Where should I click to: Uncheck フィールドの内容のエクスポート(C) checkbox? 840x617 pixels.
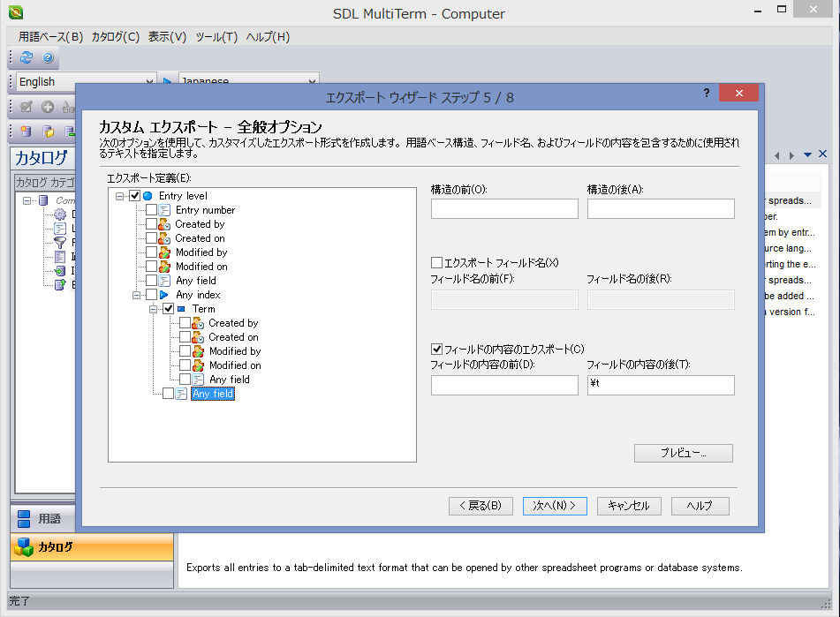coord(436,350)
